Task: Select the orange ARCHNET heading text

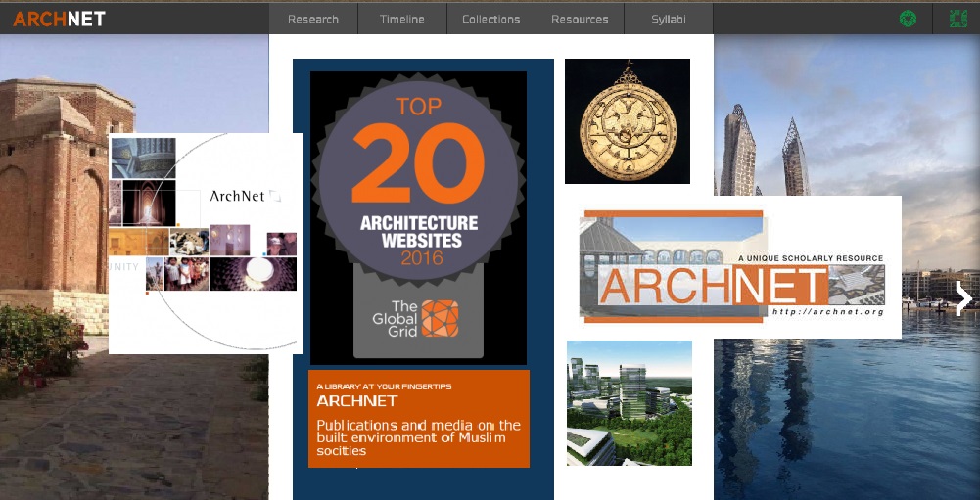Action: 357,400
